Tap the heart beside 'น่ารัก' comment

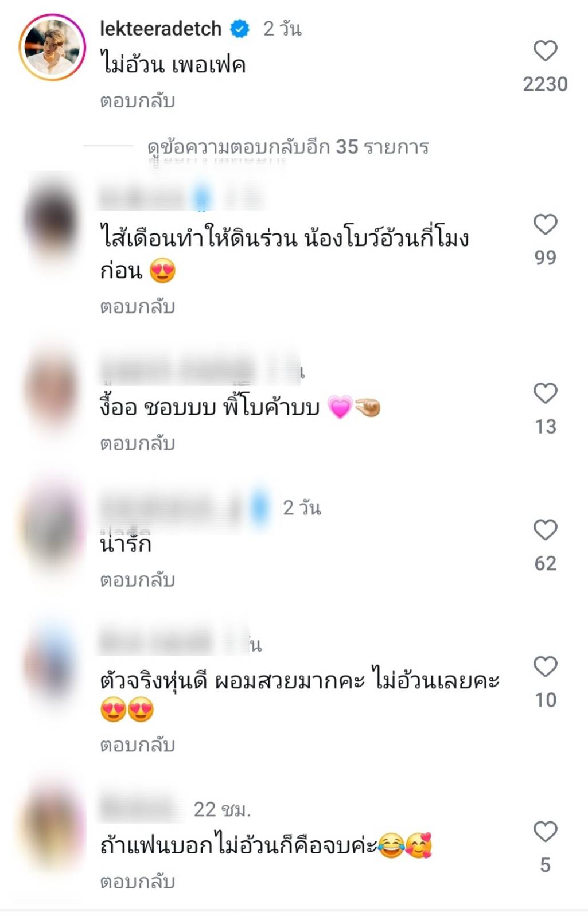545,529
